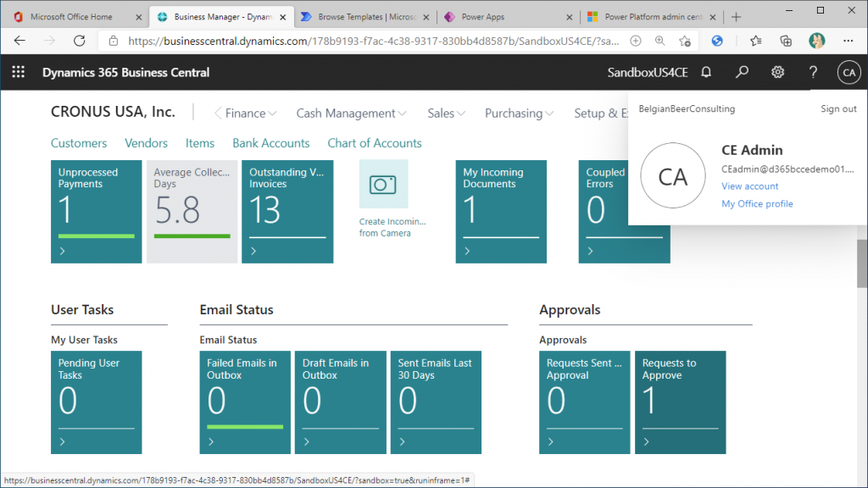This screenshot has height=488, width=868.
Task: Click the Setup menu beside Purchasing
Action: pos(601,114)
